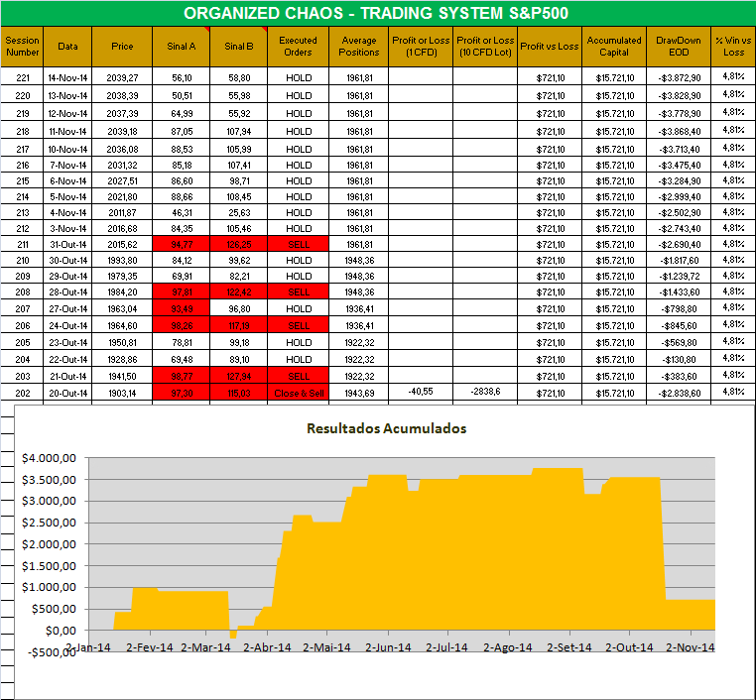The width and height of the screenshot is (756, 700).
Task: Select price cell 1928,86
Action: coord(122,359)
